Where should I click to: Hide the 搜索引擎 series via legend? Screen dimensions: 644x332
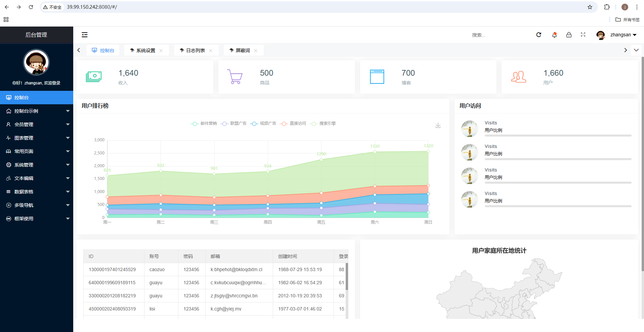click(323, 123)
